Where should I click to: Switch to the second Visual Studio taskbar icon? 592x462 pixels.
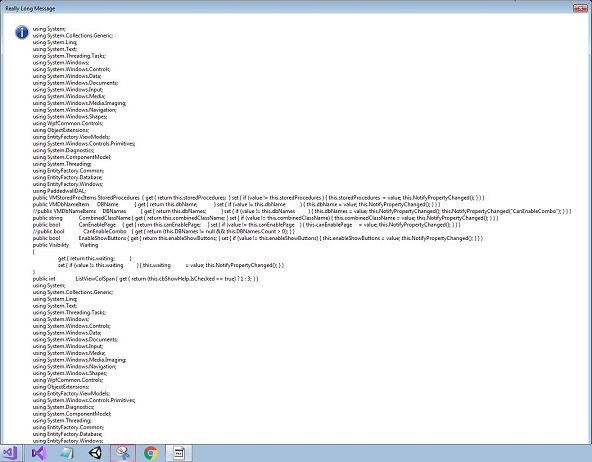39,453
